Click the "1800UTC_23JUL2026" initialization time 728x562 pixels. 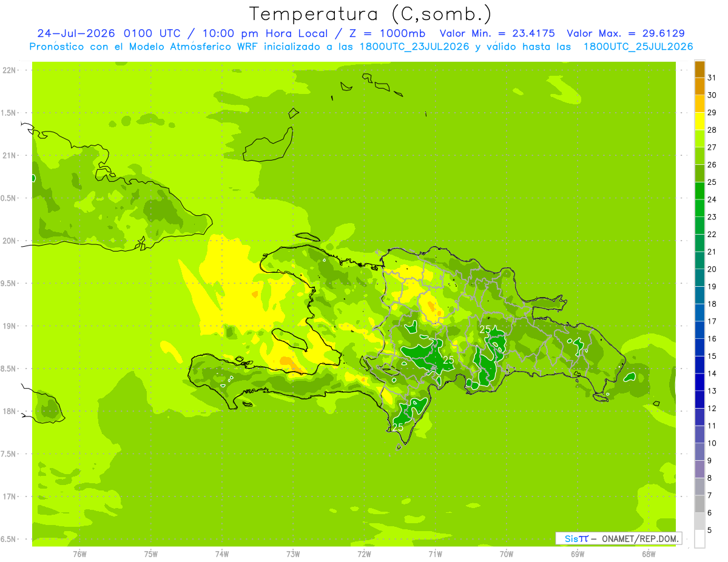[x=413, y=47]
